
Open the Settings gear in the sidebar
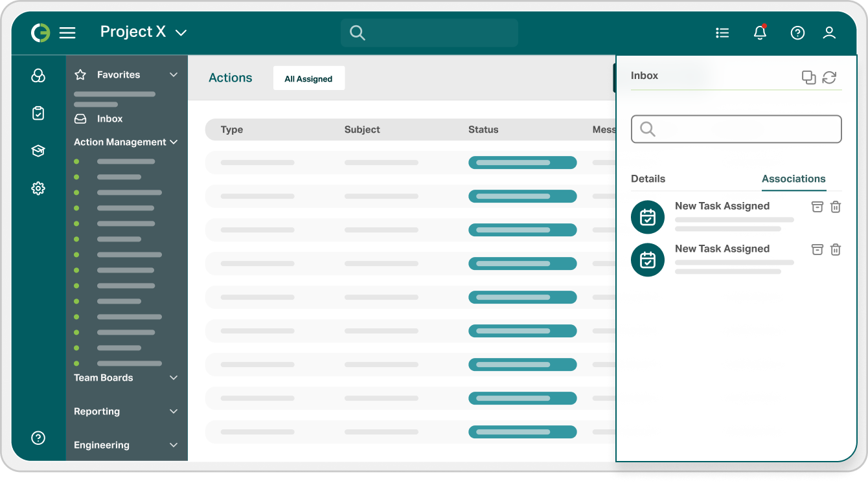[x=38, y=188]
